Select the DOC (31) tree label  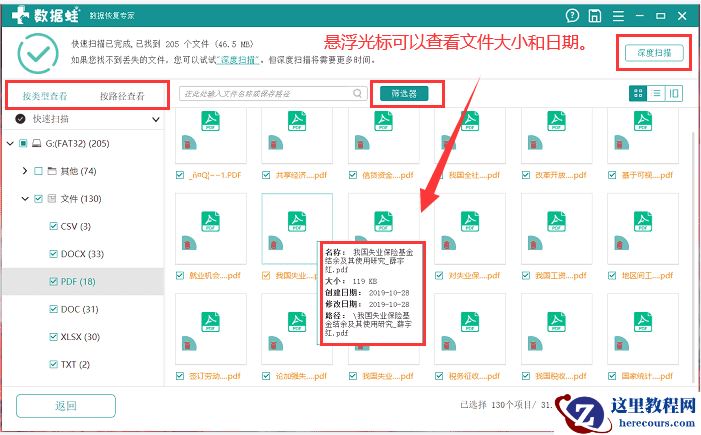coord(80,309)
